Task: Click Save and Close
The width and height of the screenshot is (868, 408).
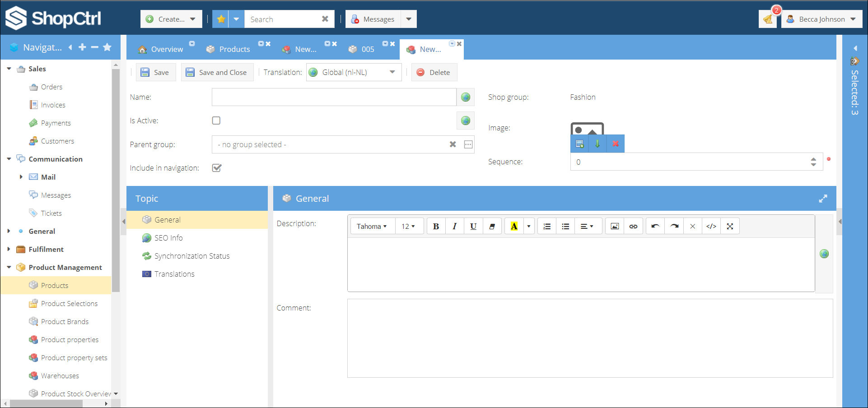Action: [x=217, y=72]
